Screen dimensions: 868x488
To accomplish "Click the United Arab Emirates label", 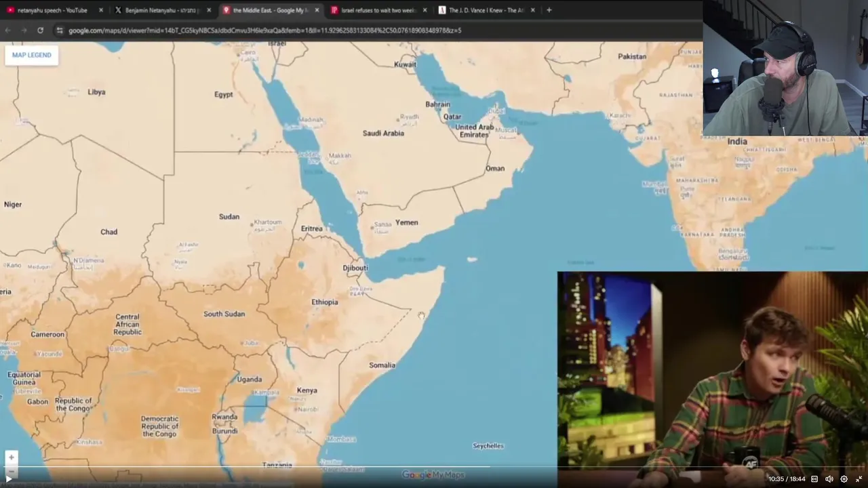I will pyautogui.click(x=475, y=131).
